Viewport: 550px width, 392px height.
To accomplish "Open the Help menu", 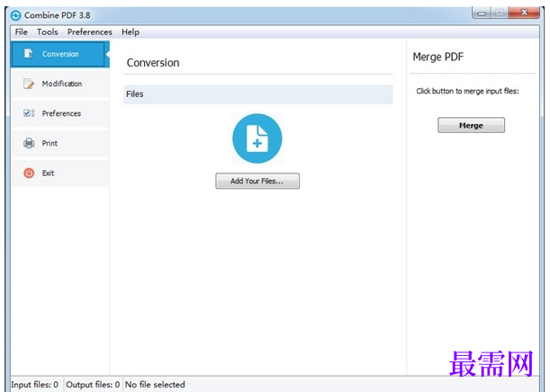I will [131, 31].
